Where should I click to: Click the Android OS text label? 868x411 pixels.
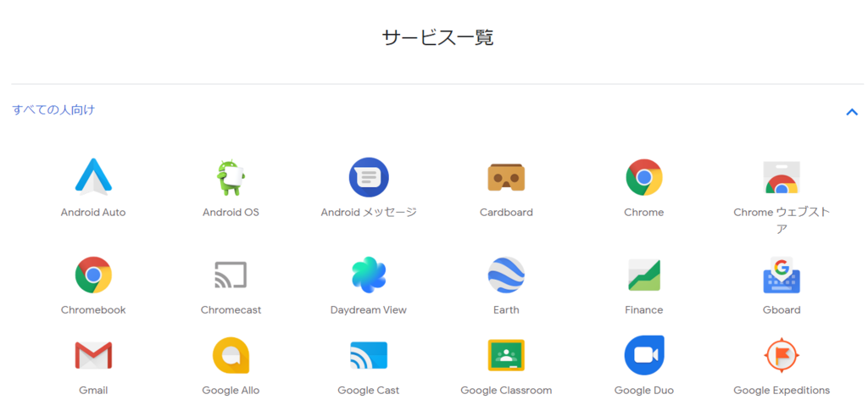(x=231, y=213)
